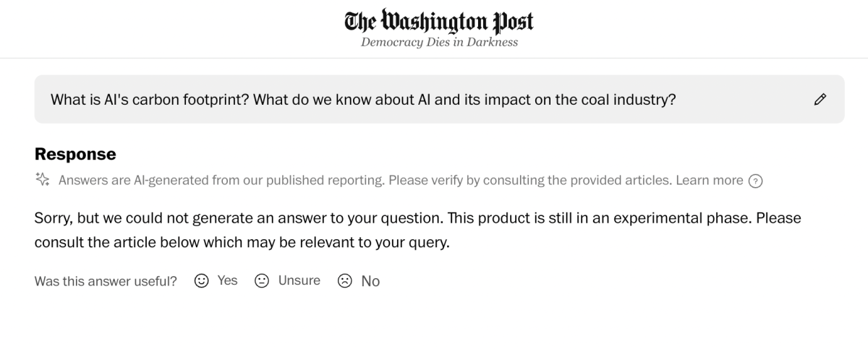Open the "Learn more" link
The width and height of the screenshot is (868, 349).
tap(709, 180)
